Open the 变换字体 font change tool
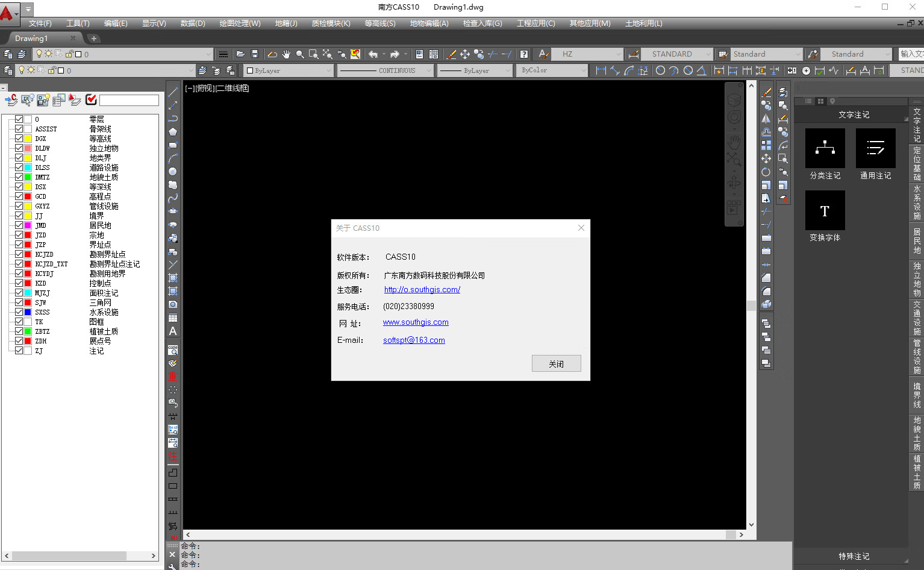 click(825, 210)
